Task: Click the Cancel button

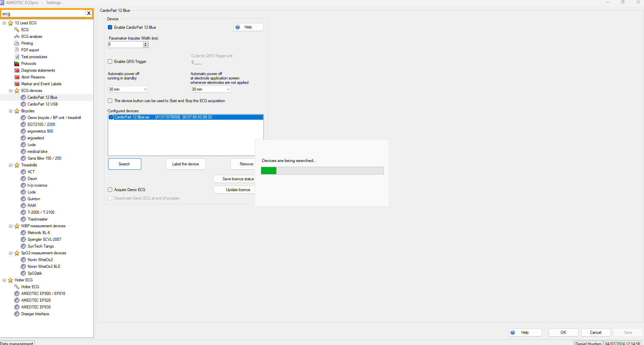Action: point(596,332)
